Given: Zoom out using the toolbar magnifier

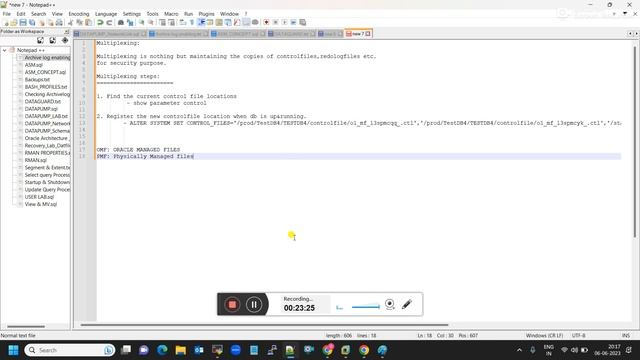Looking at the screenshot, I should [151, 22].
